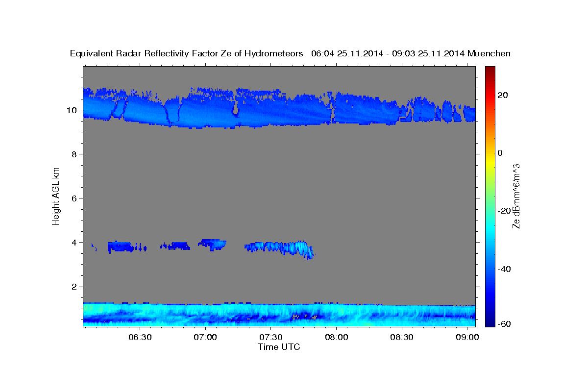Click the 06:30 time tick label
588x392 pixels.
(139, 337)
